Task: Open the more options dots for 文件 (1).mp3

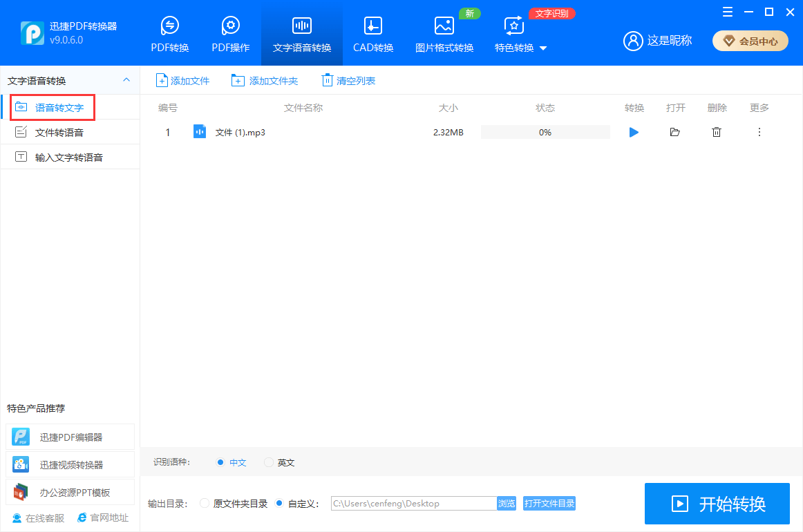Action: click(759, 132)
